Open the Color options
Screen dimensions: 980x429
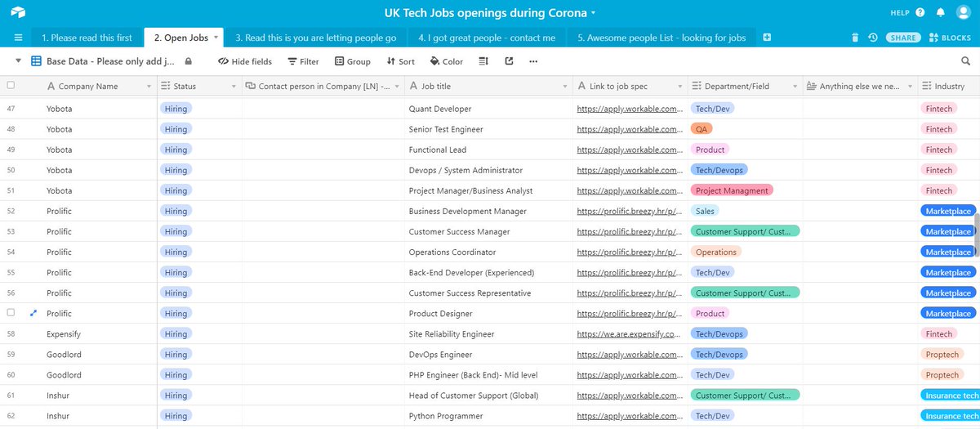click(446, 61)
